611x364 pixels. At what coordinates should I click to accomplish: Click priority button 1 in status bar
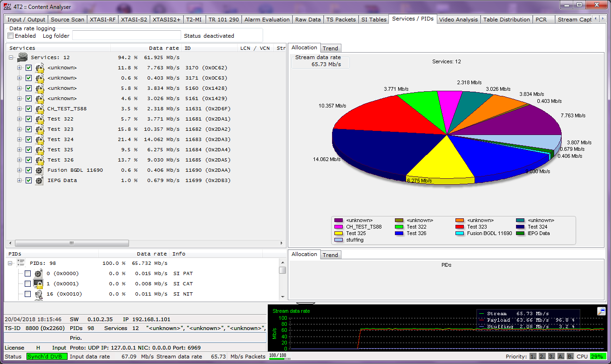(533, 357)
